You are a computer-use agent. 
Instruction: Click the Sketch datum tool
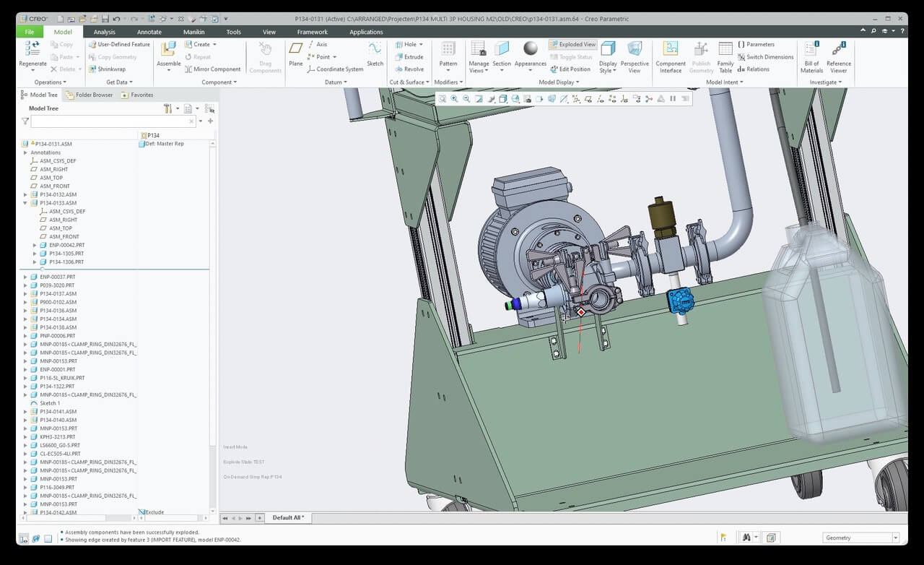tap(375, 49)
